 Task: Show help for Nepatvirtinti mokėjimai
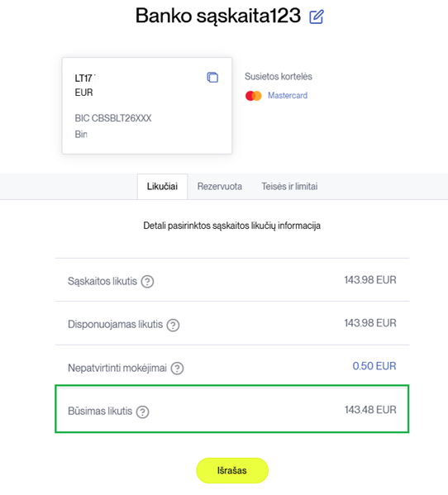[x=177, y=368]
